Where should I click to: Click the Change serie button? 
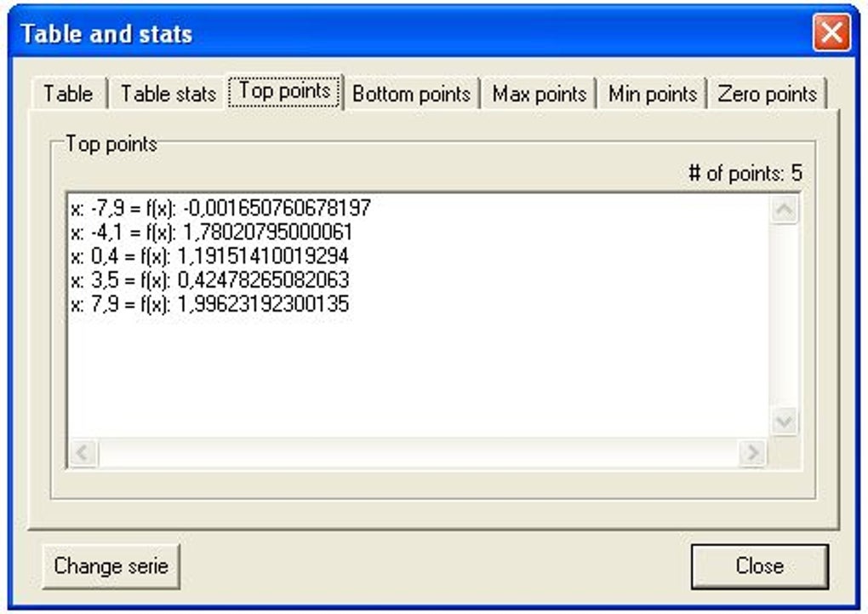[111, 565]
